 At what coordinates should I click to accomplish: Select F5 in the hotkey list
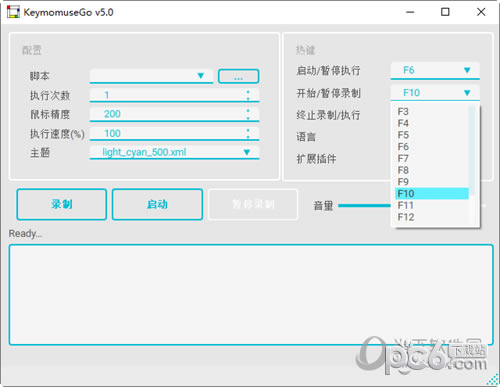pyautogui.click(x=432, y=135)
